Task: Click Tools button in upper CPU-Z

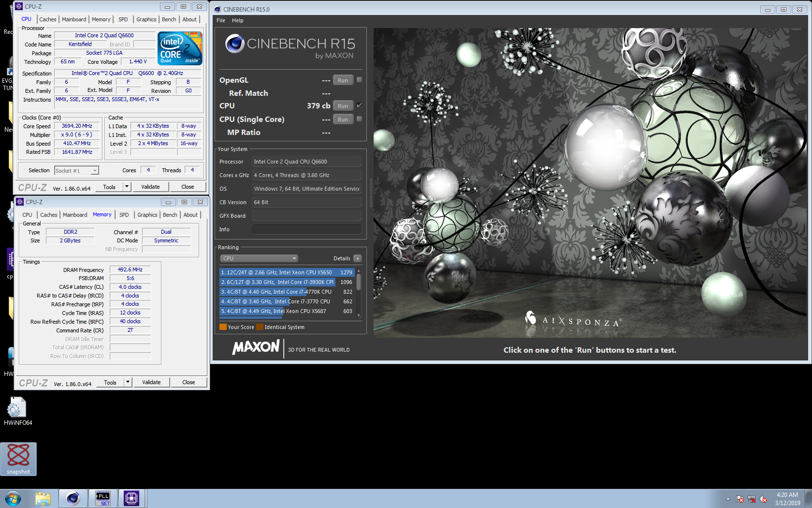Action: point(109,187)
